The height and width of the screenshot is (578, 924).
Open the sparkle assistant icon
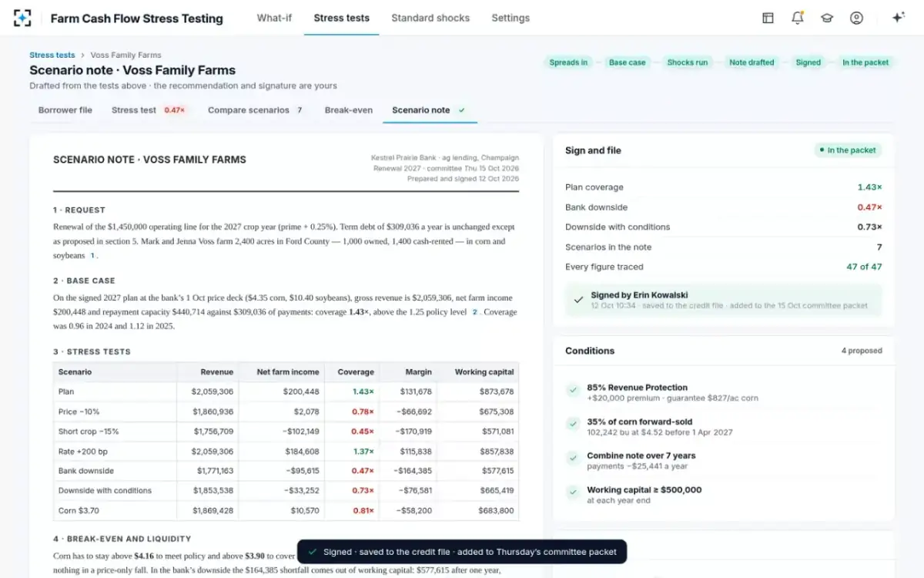point(898,18)
